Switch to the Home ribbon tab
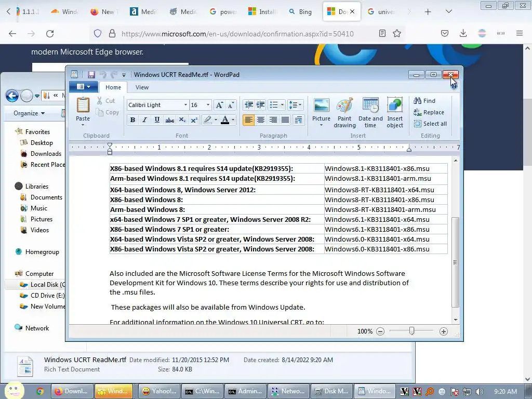This screenshot has height=399, width=532. 113,87
